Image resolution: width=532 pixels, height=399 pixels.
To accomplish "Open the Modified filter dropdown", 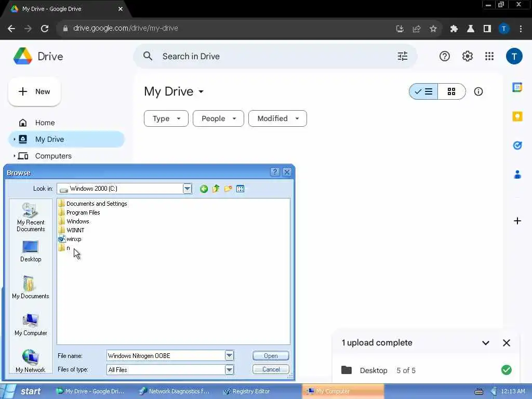I will pyautogui.click(x=277, y=118).
